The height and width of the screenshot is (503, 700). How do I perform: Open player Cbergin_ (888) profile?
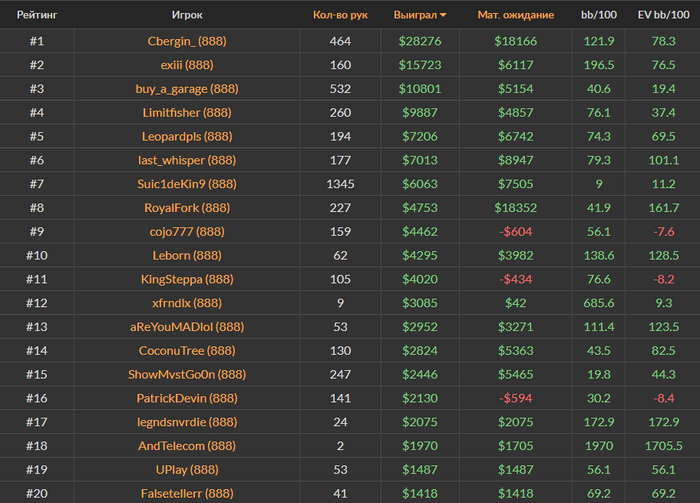pos(186,41)
